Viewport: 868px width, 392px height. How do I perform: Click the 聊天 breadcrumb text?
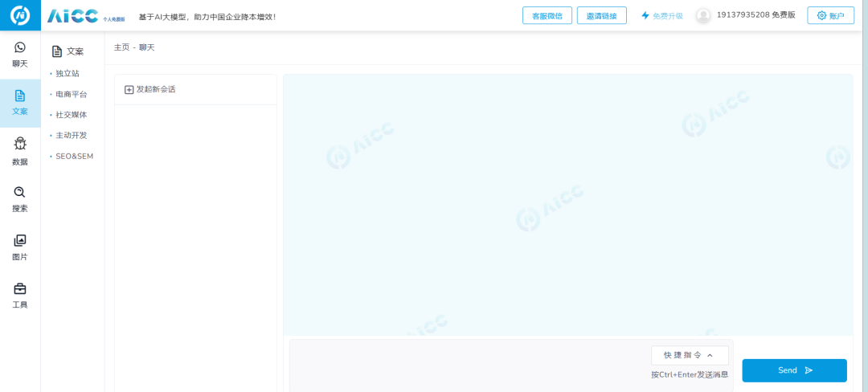pos(147,47)
